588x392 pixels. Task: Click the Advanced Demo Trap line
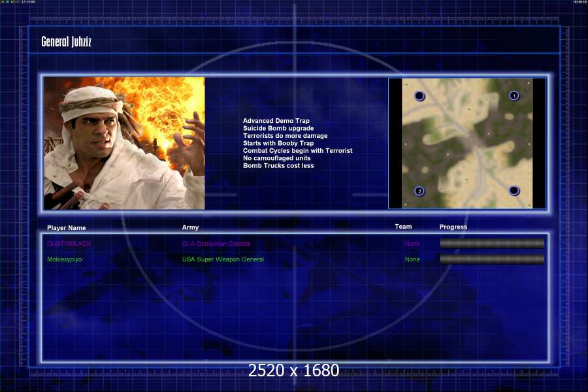point(276,121)
